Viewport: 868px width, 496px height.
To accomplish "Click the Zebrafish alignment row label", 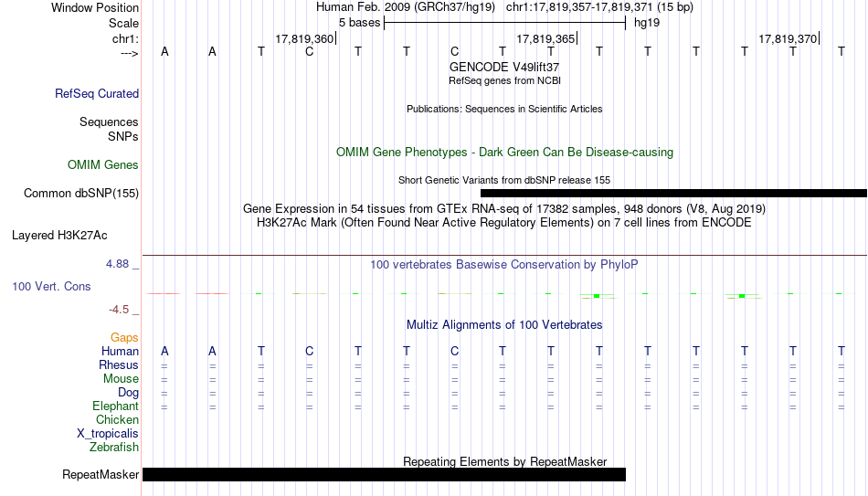I will click(114, 447).
